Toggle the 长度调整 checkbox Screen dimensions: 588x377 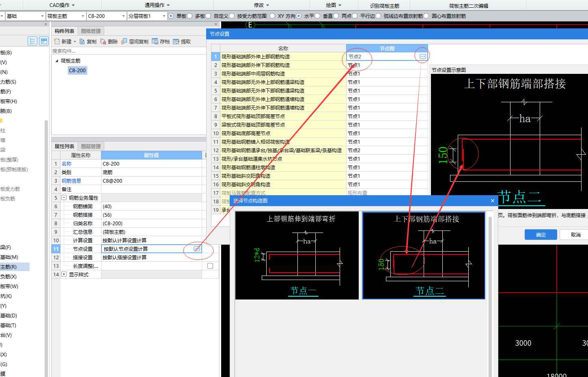(x=210, y=266)
